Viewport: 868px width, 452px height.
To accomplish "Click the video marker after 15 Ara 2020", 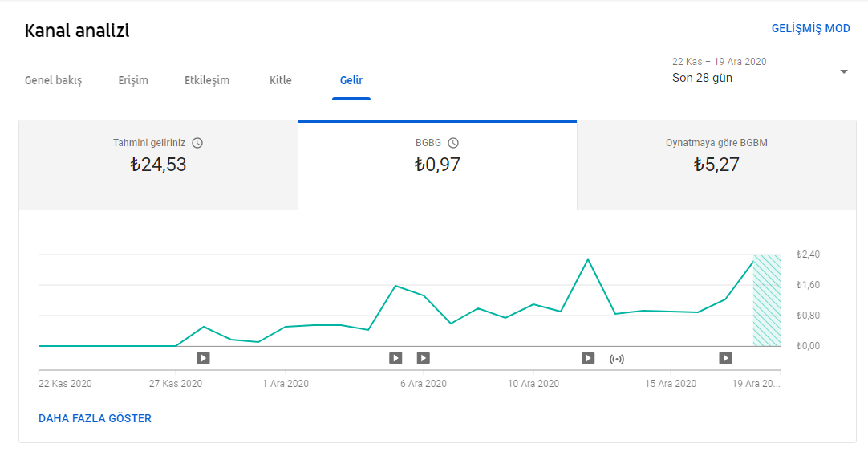I will coord(725,358).
